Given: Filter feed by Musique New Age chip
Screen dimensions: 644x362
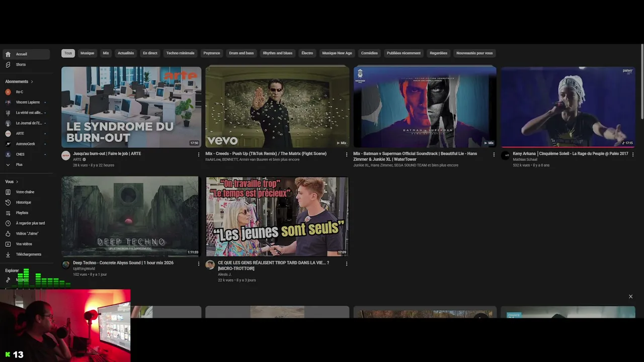Looking at the screenshot, I should [x=337, y=53].
